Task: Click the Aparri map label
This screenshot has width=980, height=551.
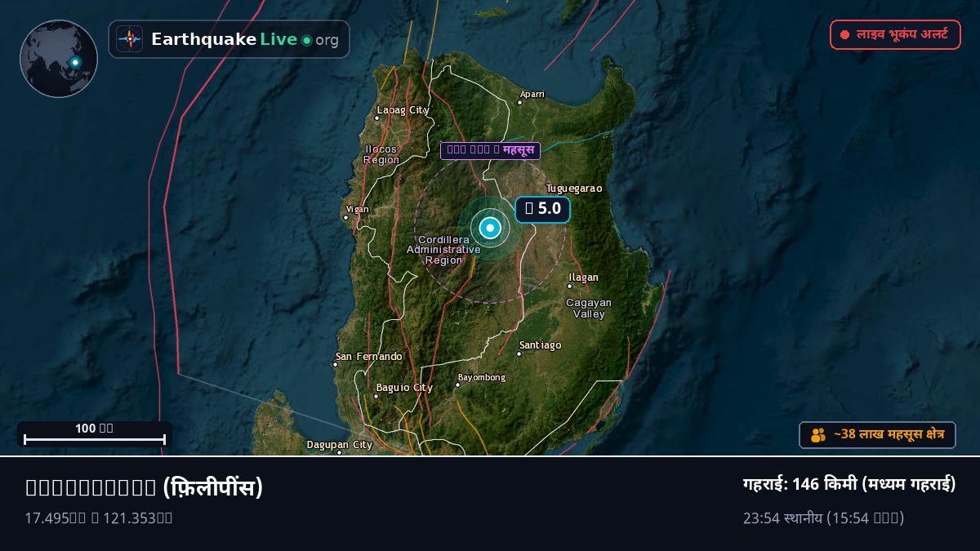Action: pos(532,95)
